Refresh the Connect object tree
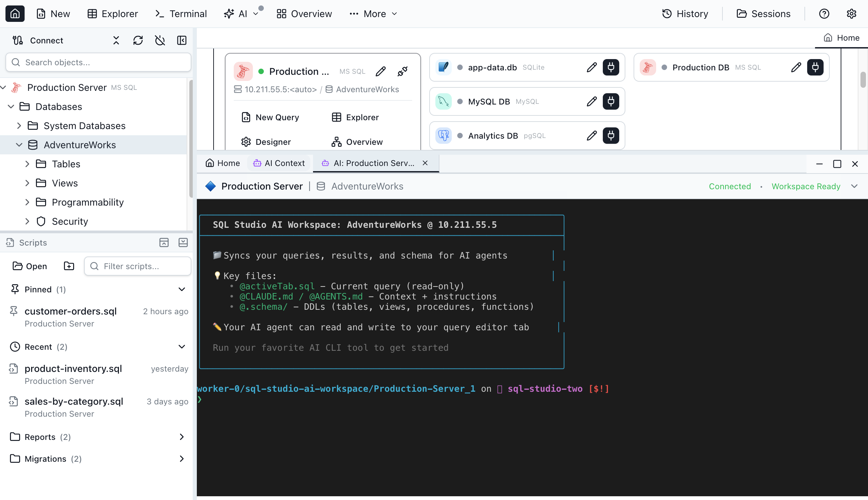868x500 pixels. point(138,40)
